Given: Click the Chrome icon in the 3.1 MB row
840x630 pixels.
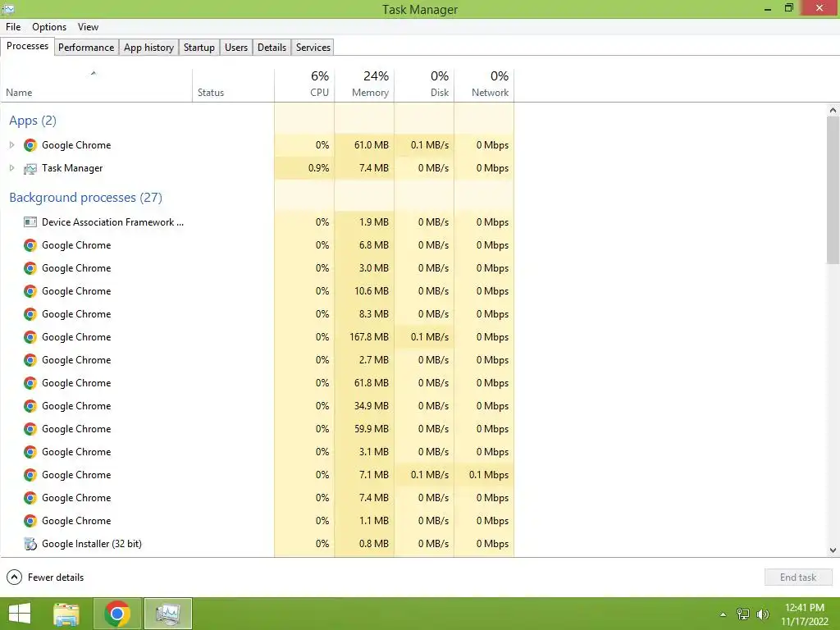Looking at the screenshot, I should [30, 452].
